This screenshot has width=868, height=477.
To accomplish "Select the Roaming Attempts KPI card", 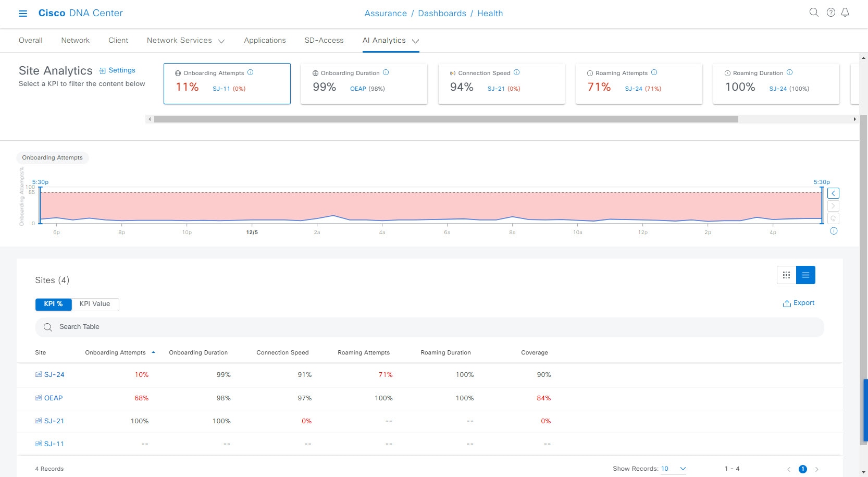I will point(639,83).
